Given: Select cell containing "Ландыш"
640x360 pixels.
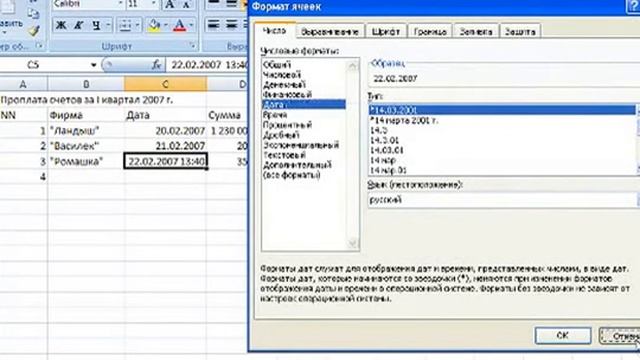Looking at the screenshot, I should [x=86, y=131].
